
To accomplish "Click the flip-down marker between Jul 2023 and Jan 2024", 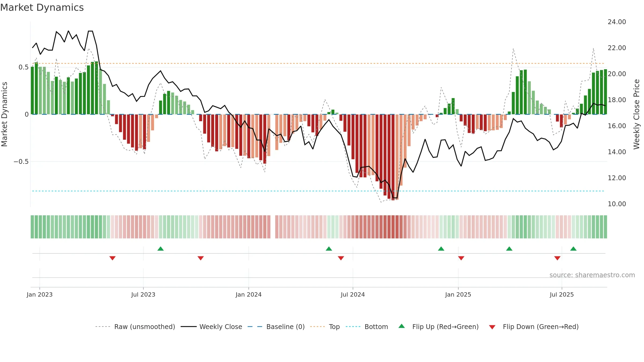I will pyautogui.click(x=201, y=258).
